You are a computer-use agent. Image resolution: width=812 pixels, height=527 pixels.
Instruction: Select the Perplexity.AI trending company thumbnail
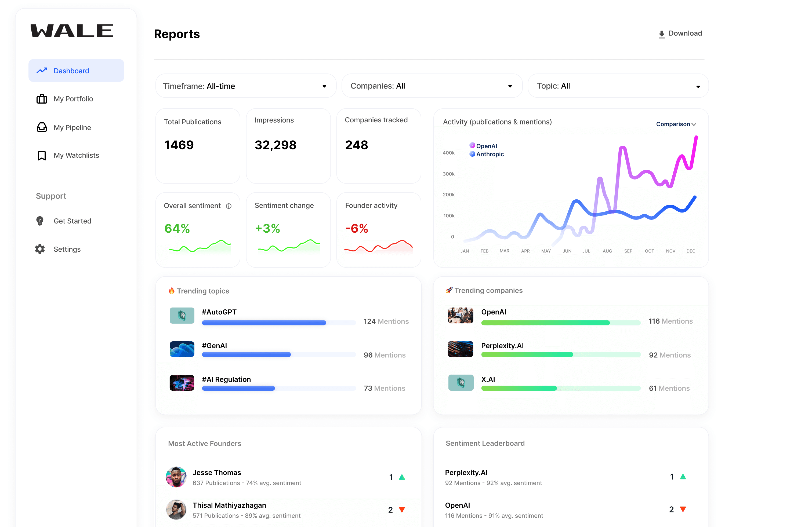(x=460, y=349)
